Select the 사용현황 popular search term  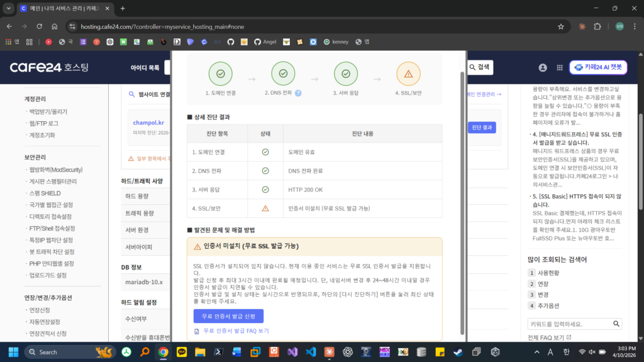point(548,273)
